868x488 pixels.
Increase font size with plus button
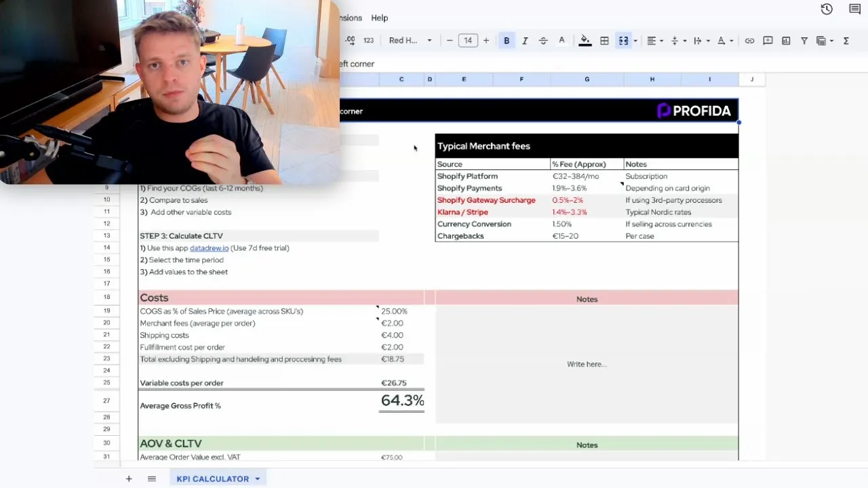486,41
